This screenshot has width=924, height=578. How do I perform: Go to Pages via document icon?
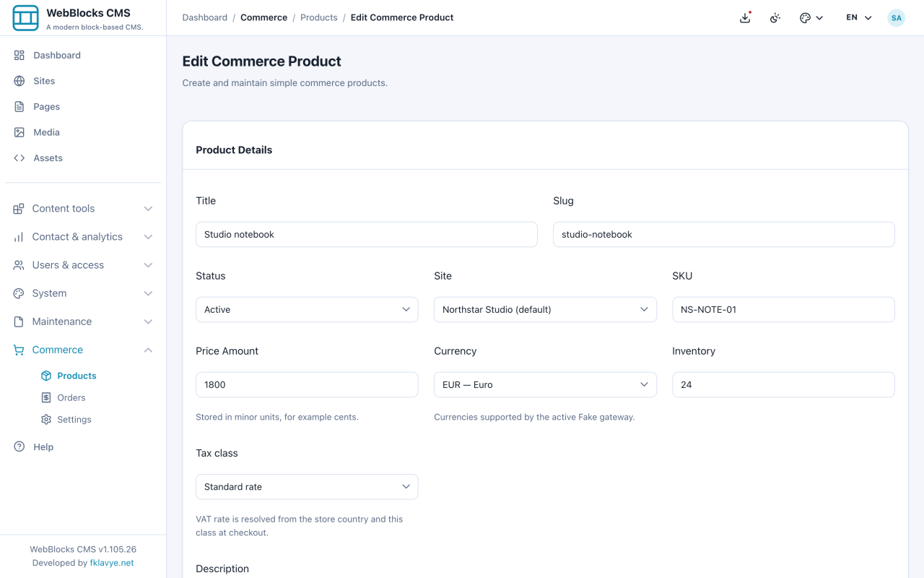(x=19, y=106)
